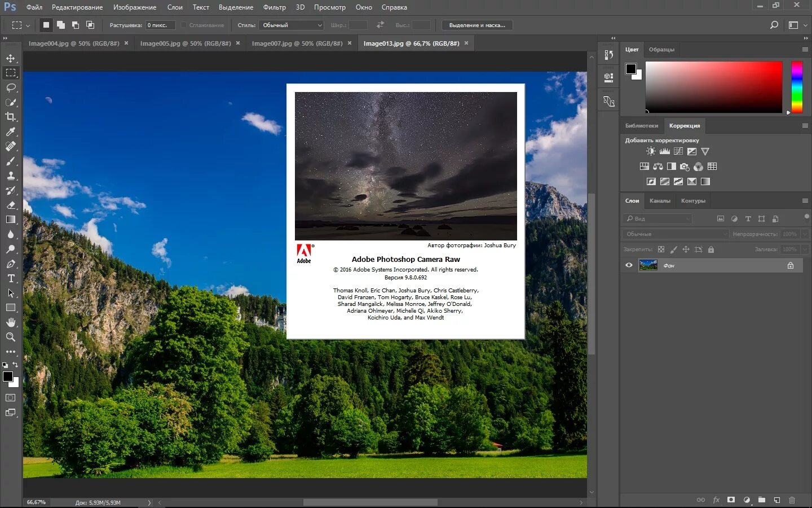The height and width of the screenshot is (508, 812).
Task: Switch to Image004.jpg document tab
Action: point(74,43)
